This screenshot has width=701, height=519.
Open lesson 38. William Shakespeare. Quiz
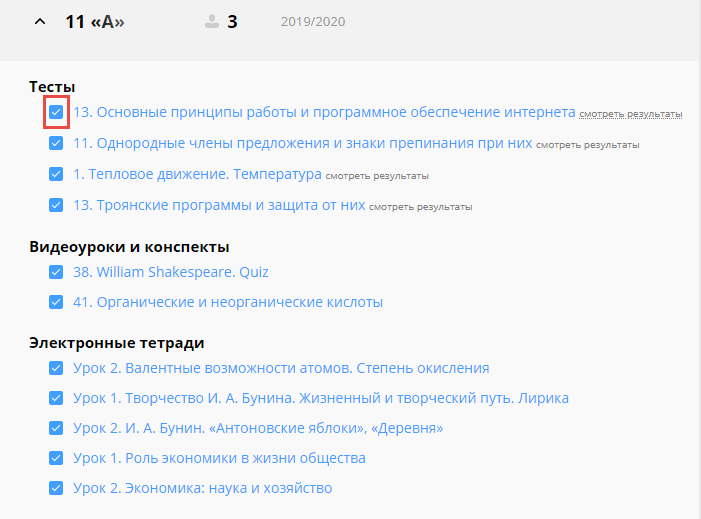[x=171, y=272]
